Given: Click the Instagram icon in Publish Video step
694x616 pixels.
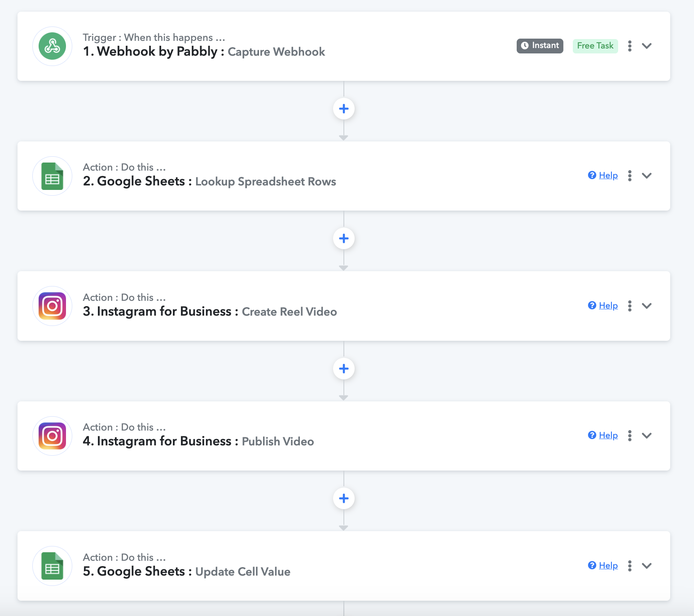Looking at the screenshot, I should tap(52, 436).
